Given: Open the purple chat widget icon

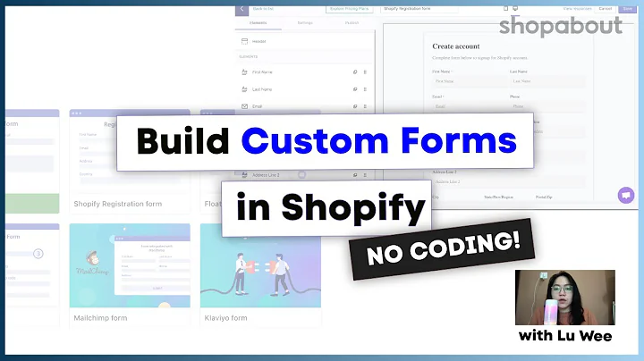Looking at the screenshot, I should 626,196.
